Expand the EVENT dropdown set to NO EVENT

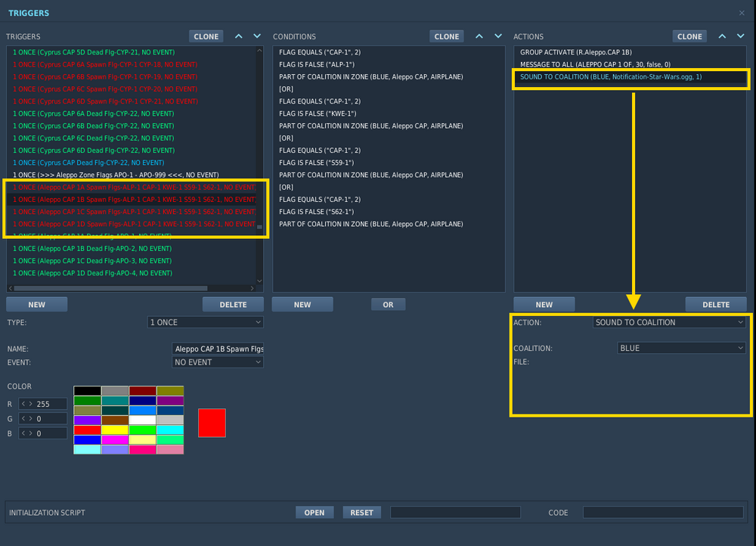[218, 362]
